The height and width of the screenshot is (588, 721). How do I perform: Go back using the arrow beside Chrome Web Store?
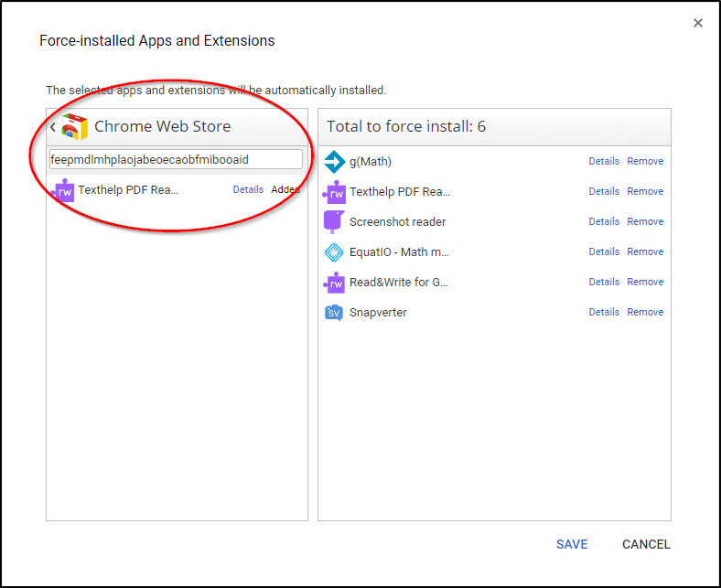pyautogui.click(x=53, y=127)
